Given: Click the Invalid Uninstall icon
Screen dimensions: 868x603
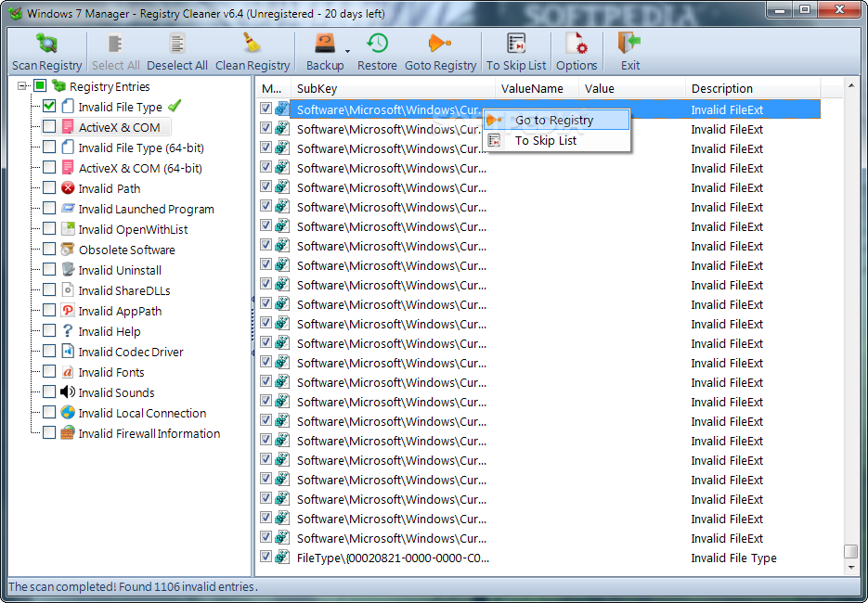Looking at the screenshot, I should tap(68, 270).
